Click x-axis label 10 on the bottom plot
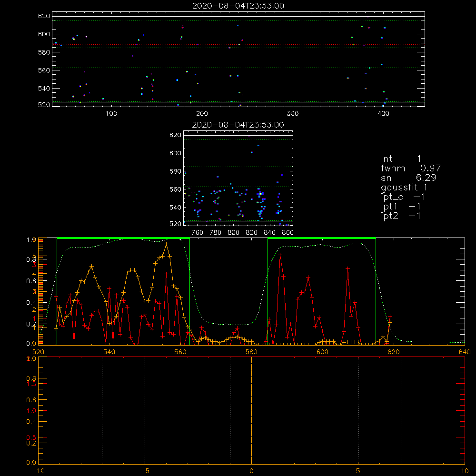The height and width of the screenshot is (476, 476). click(465, 471)
